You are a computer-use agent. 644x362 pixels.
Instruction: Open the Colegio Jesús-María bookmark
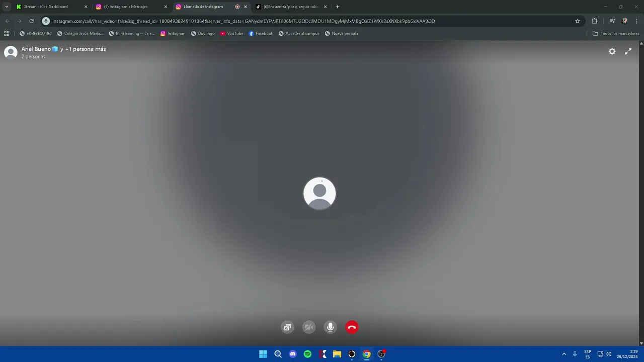80,34
